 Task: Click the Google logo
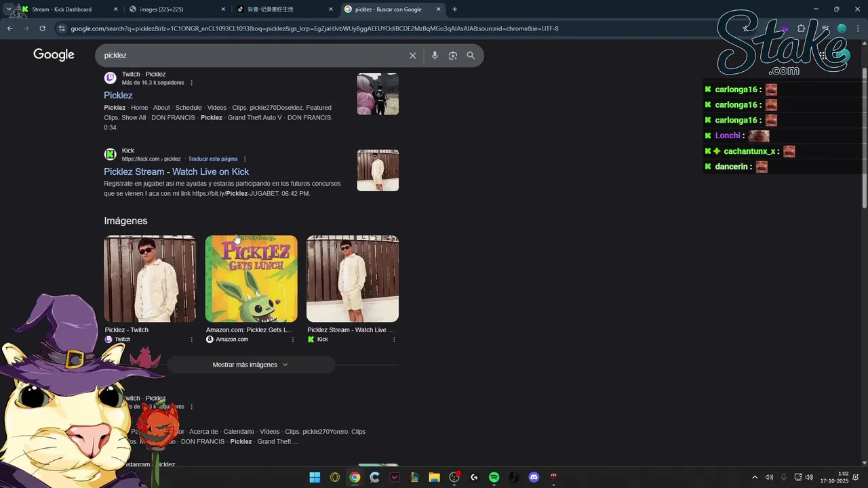pos(54,55)
